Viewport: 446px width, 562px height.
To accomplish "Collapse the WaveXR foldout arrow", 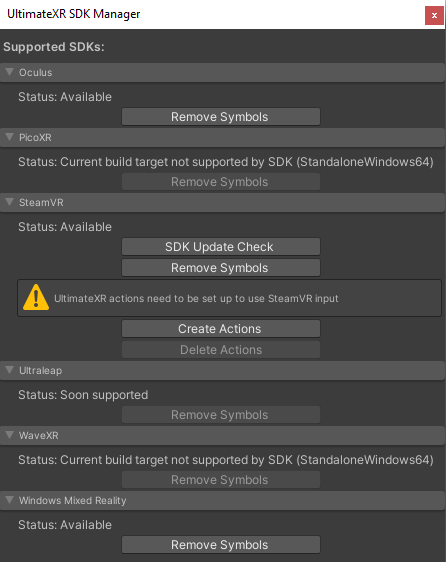I will coord(10,435).
